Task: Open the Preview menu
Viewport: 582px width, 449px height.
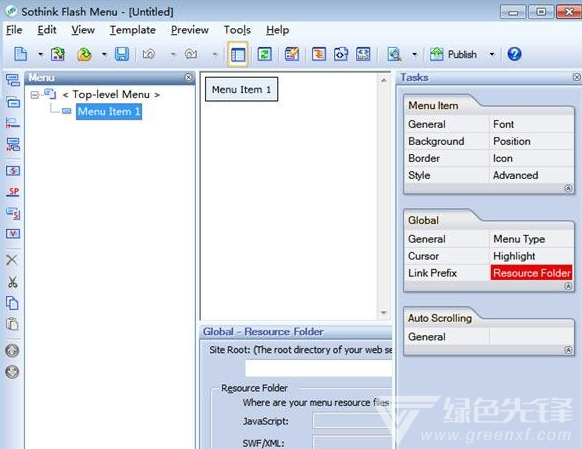Action: click(x=190, y=30)
